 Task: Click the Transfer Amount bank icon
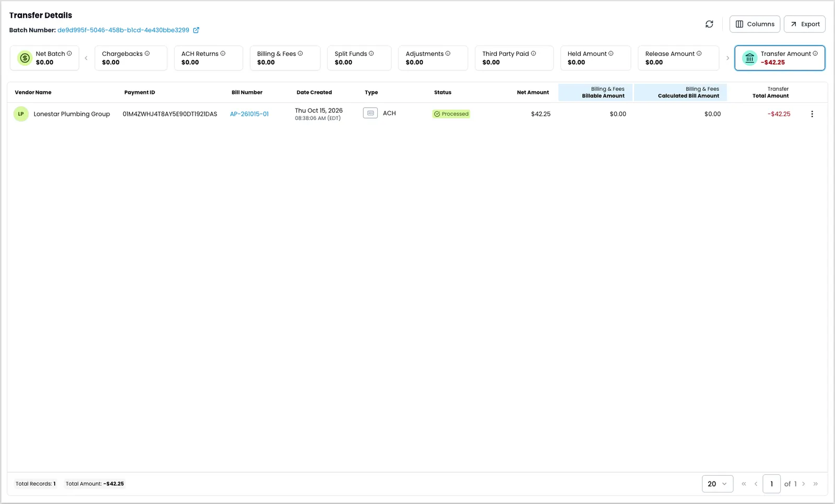750,58
